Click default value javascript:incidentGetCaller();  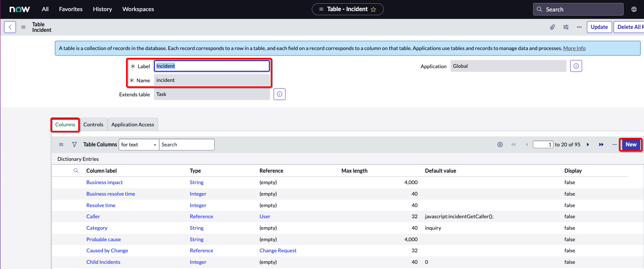click(x=459, y=216)
